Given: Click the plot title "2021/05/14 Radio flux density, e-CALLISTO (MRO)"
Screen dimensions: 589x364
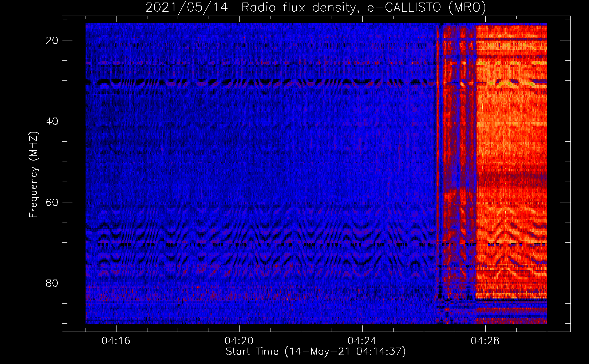Looking at the screenshot, I should point(316,8).
